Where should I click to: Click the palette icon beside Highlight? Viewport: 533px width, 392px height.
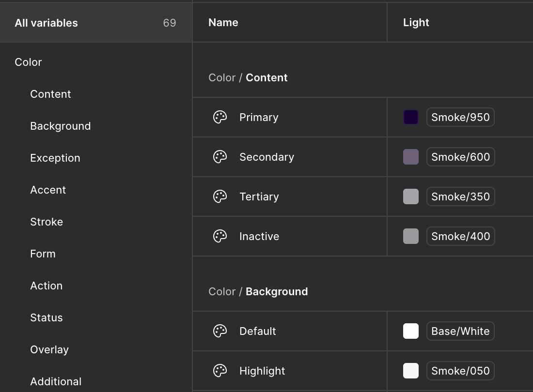tap(220, 371)
